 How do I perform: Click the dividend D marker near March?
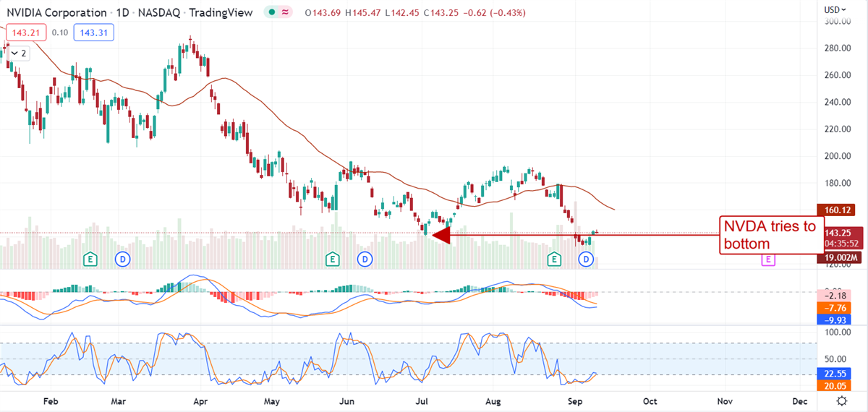(x=123, y=258)
